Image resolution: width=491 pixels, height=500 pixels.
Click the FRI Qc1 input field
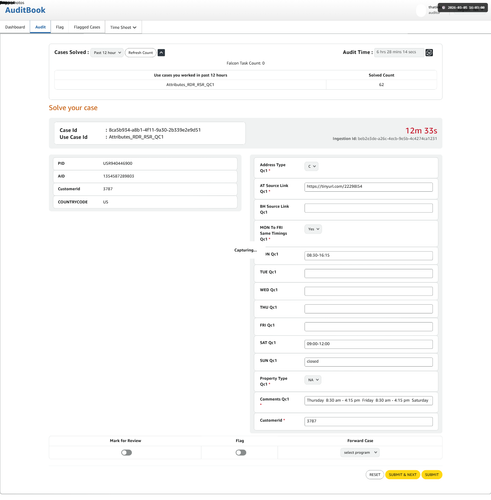(368, 327)
